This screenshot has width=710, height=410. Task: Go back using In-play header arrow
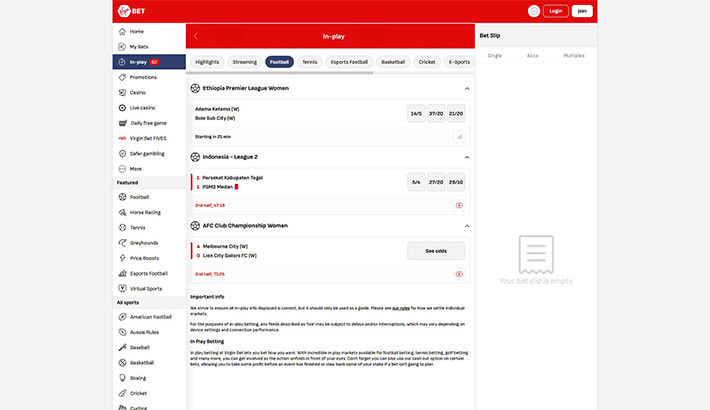point(196,36)
